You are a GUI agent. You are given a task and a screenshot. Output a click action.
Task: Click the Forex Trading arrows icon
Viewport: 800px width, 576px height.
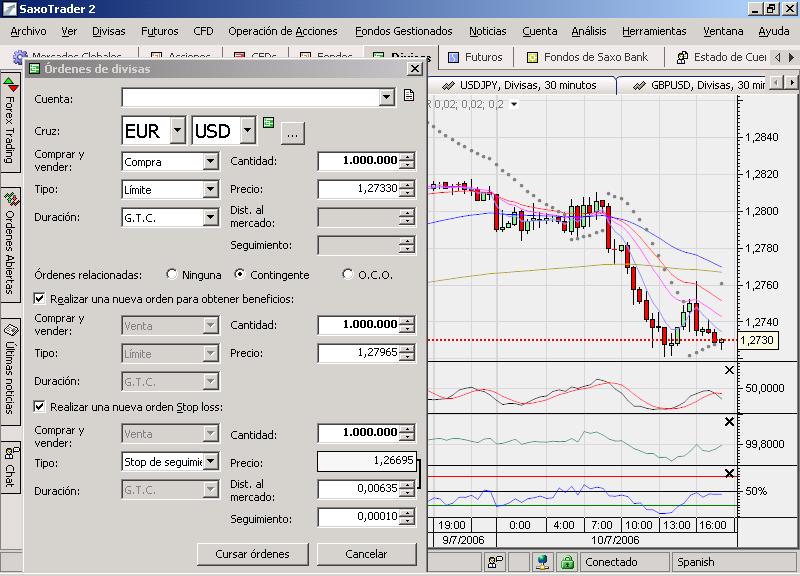click(10, 84)
